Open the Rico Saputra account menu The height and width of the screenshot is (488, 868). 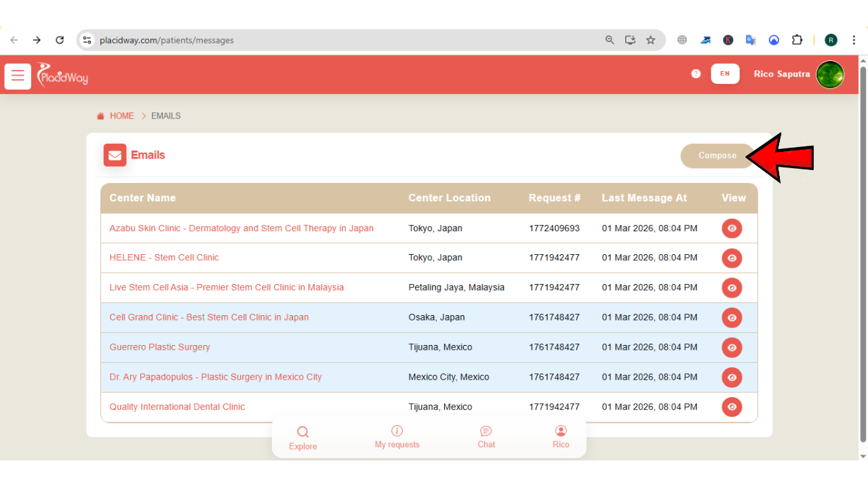[781, 74]
